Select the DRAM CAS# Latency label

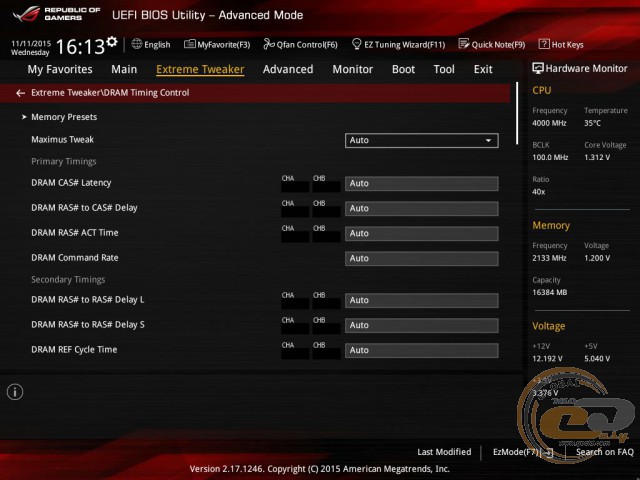pos(71,183)
